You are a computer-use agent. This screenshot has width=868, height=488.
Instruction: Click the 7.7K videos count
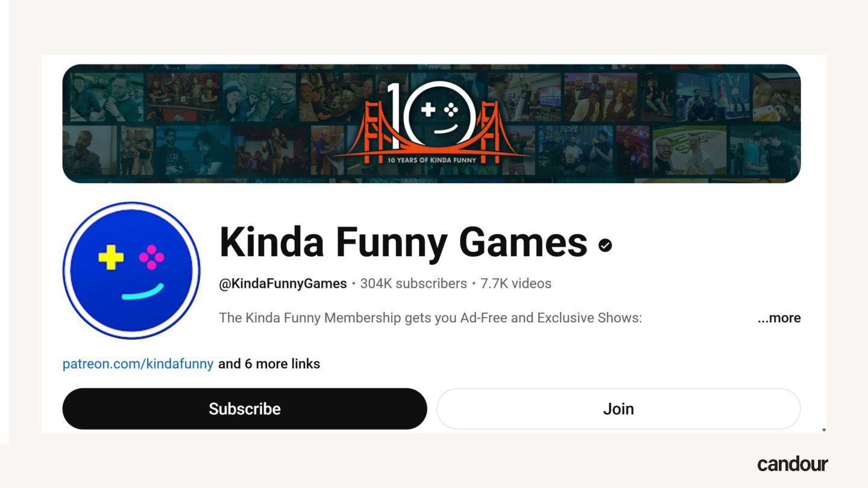click(516, 284)
